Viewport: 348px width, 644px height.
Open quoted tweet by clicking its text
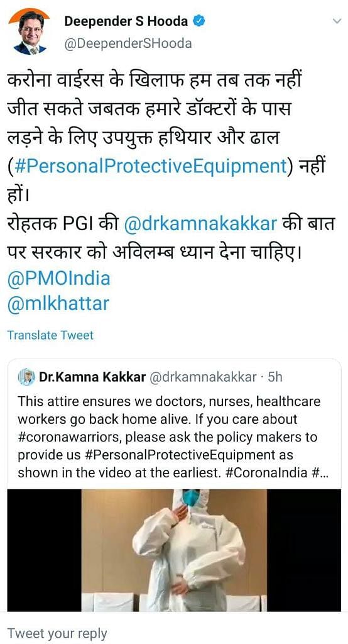click(x=169, y=437)
